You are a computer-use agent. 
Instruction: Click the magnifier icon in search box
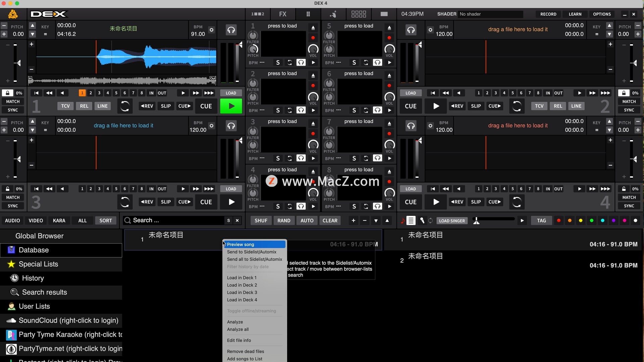pyautogui.click(x=127, y=220)
